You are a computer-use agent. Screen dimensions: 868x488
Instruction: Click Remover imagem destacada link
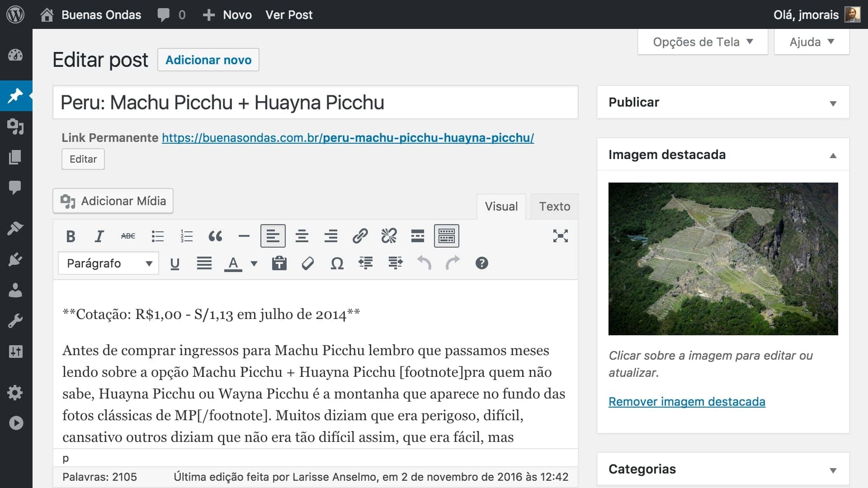687,402
